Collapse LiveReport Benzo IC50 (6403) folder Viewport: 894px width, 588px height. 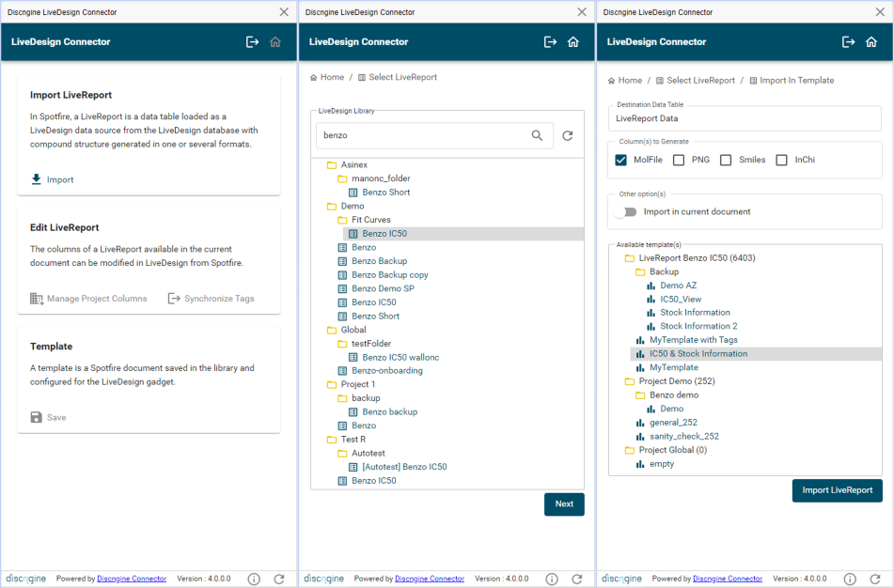point(630,258)
